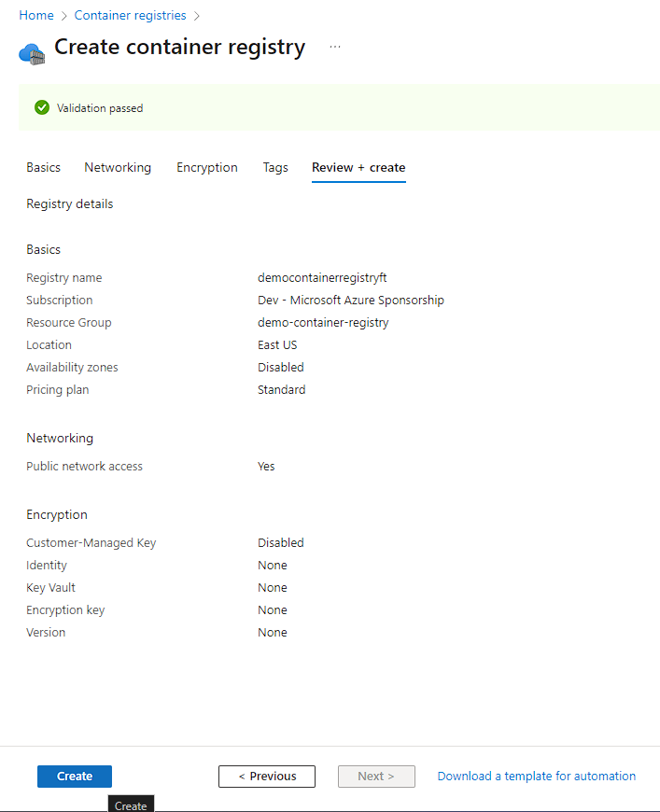Download a template for automation
This screenshot has width=660, height=812.
[537, 777]
